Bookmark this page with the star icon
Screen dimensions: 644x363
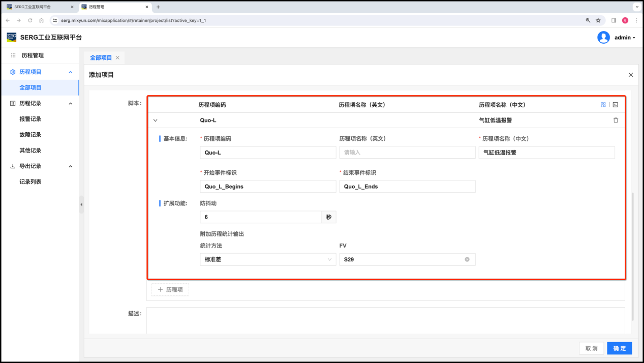click(x=598, y=20)
